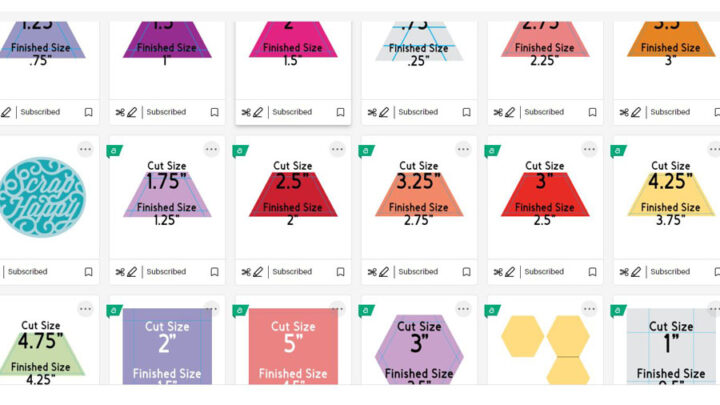Click bookmark icon on 2.5" cut size trapezoid

[x=340, y=271]
